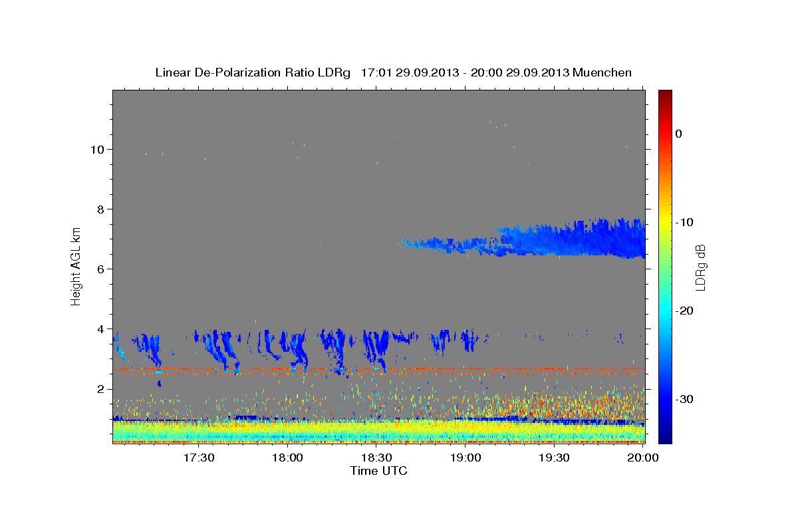Select the '19:00' time axis label

pos(466,458)
